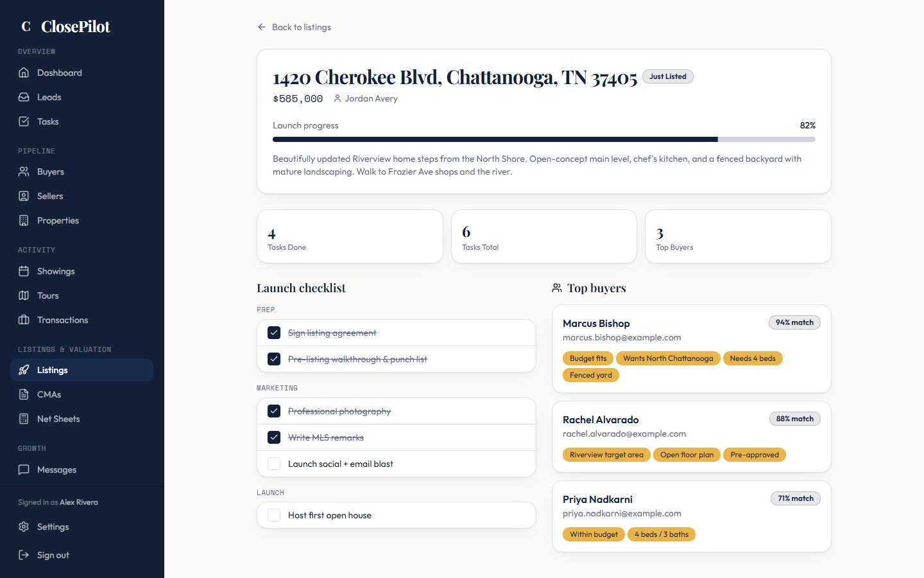Uncheck Sign listing agreement checkbox
The height and width of the screenshot is (578, 924).
tap(274, 333)
